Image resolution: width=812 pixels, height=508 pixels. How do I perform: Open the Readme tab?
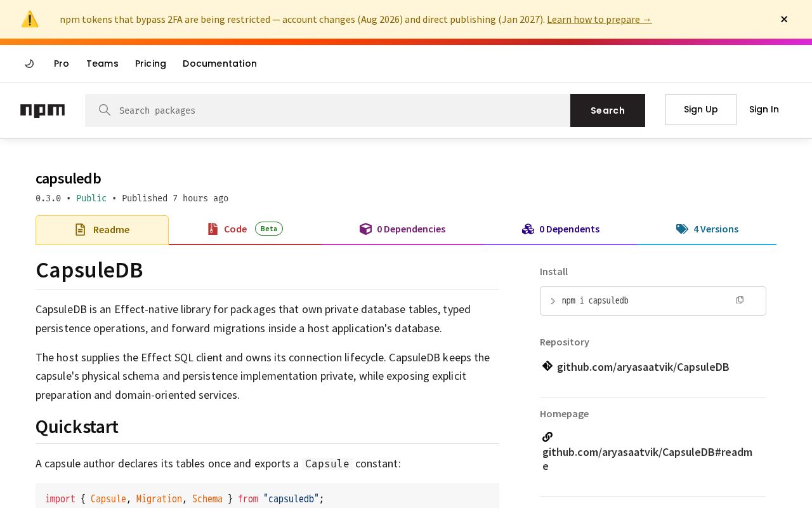click(x=102, y=230)
